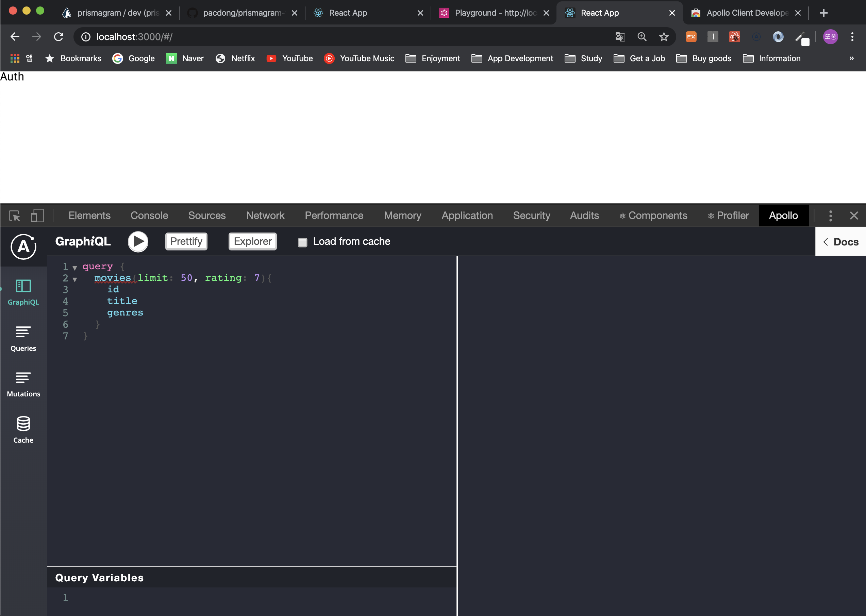Screen dimensions: 866x616
Task: Open the DevTools three-dot customize menu
Action: pos(831,216)
